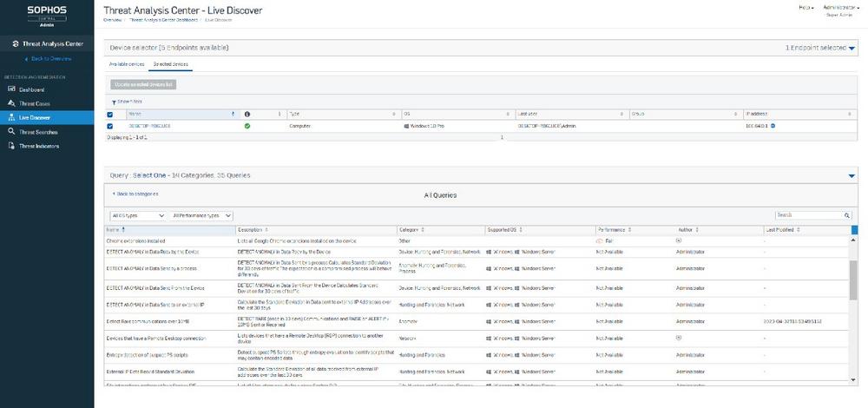
Task: Open Threat Searches in the sidebar
Action: (x=38, y=132)
